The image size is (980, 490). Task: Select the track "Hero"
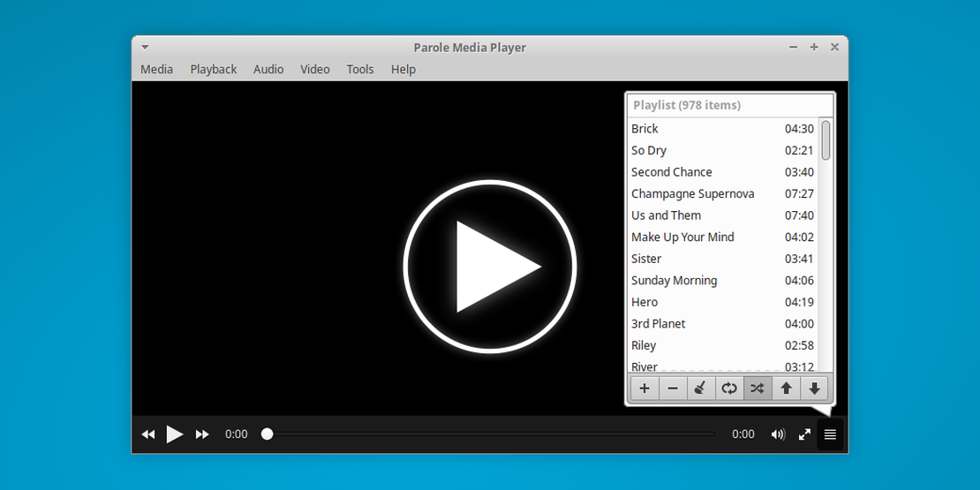pos(722,302)
